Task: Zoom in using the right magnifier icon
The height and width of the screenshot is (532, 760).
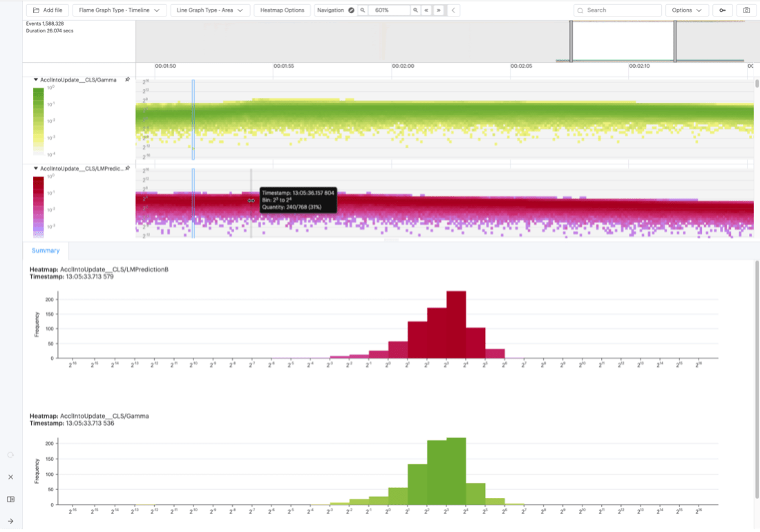Action: coord(416,10)
